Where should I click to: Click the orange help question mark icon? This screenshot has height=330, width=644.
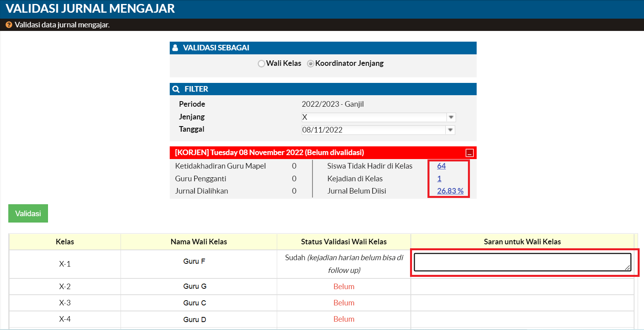click(9, 25)
